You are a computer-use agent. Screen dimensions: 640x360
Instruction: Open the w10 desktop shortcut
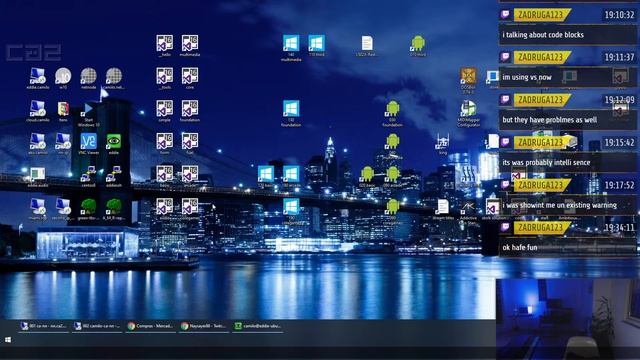63,77
